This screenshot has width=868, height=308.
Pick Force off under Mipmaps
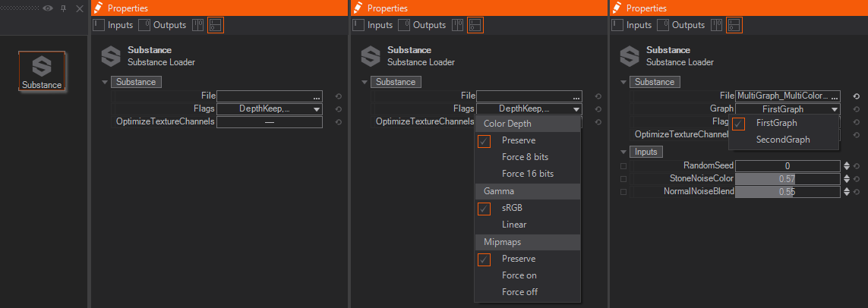pos(520,292)
